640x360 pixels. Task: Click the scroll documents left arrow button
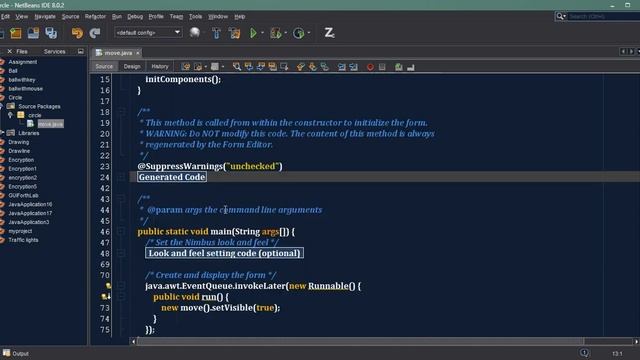click(x=623, y=51)
